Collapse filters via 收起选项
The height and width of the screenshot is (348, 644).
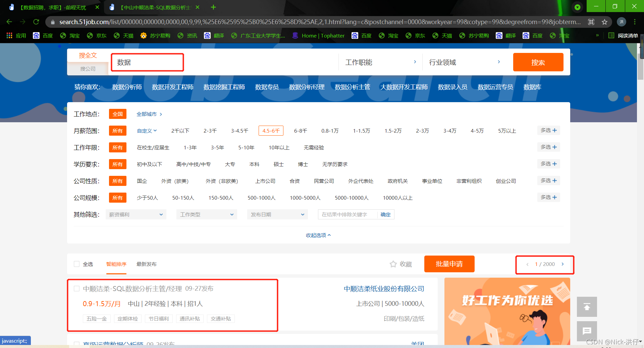point(318,235)
